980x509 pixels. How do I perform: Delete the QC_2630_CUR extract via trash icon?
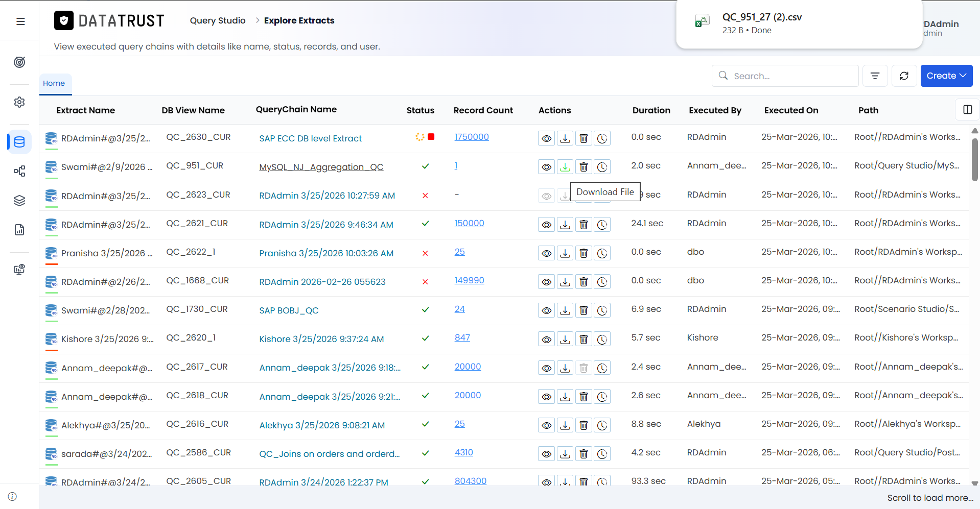(584, 138)
